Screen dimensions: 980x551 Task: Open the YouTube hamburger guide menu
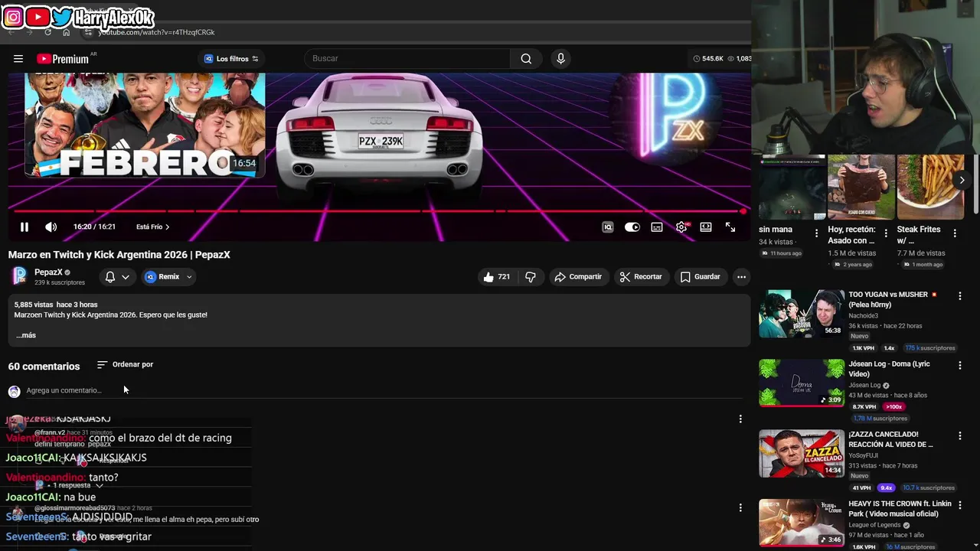point(18,59)
